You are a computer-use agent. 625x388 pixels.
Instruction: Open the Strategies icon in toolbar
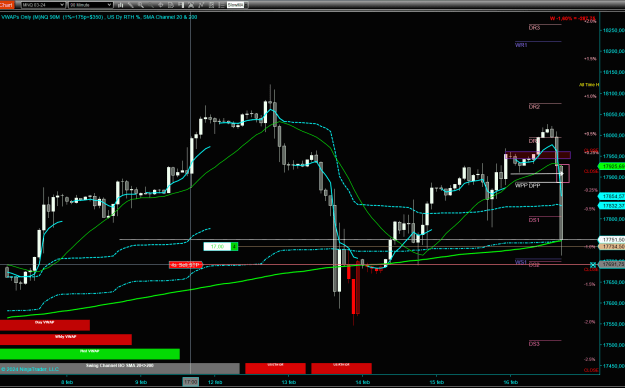[211, 5]
